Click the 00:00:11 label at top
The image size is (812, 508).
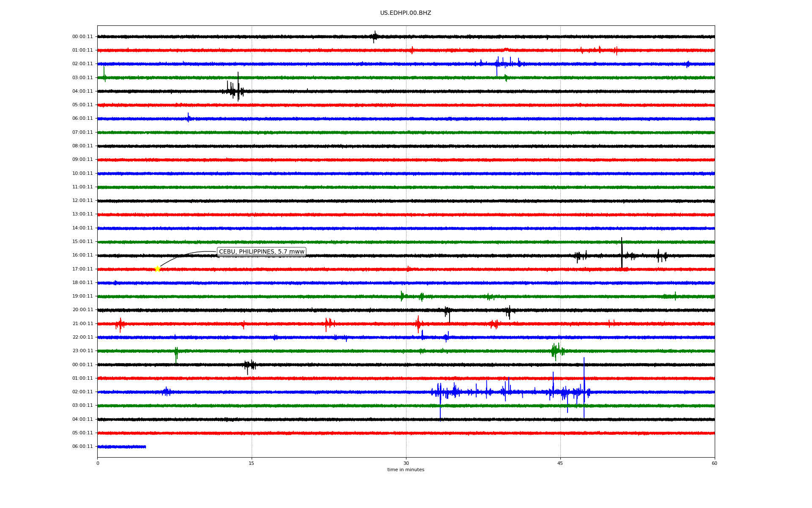pyautogui.click(x=82, y=37)
